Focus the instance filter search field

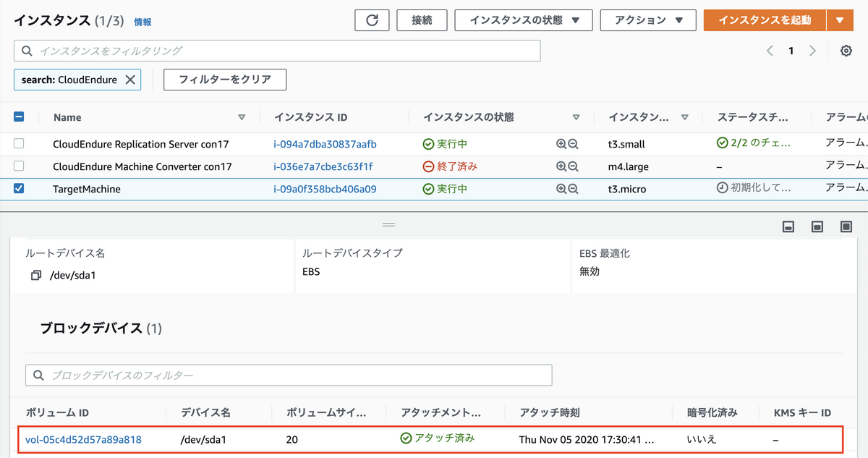[277, 51]
